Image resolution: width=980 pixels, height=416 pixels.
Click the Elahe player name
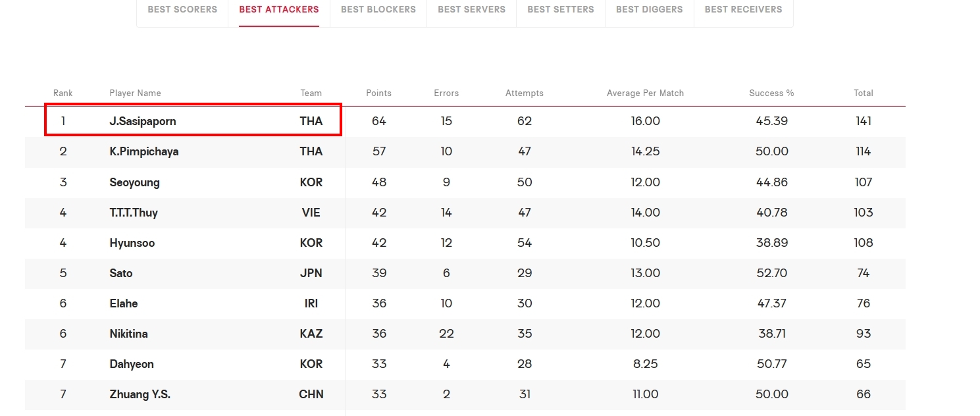point(124,303)
